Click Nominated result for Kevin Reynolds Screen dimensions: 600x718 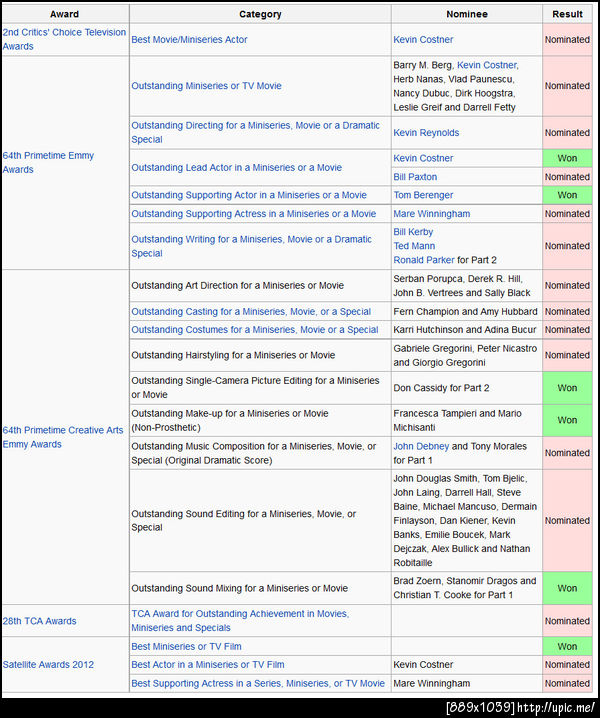coord(567,133)
